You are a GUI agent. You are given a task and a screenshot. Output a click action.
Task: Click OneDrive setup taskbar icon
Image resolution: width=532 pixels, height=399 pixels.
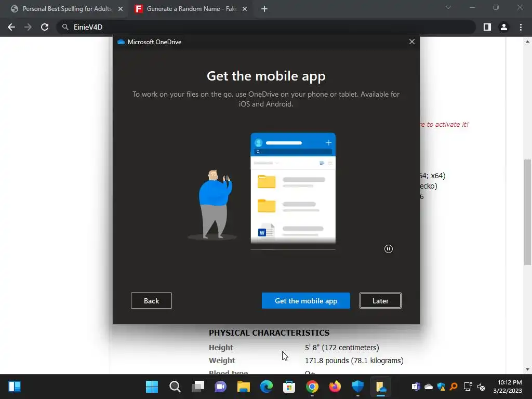381,387
